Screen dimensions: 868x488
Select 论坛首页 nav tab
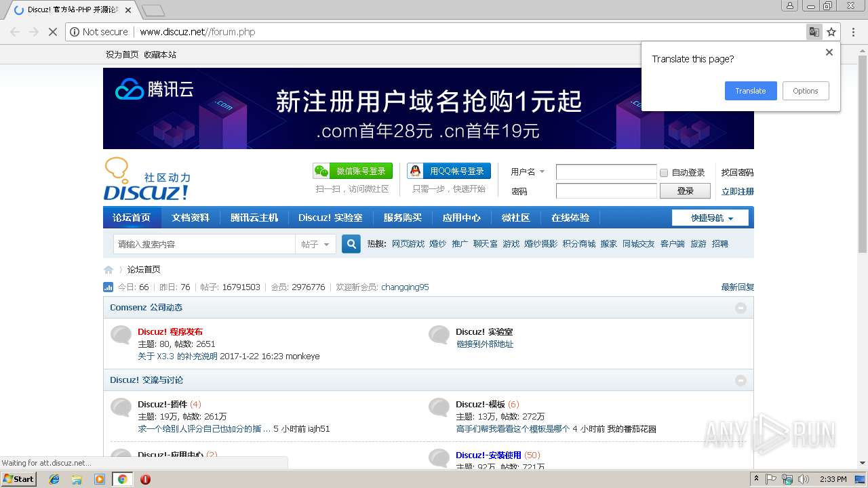132,218
